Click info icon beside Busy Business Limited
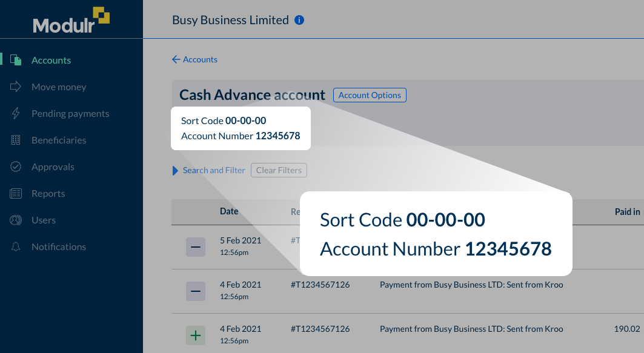644x353 pixels. [299, 20]
